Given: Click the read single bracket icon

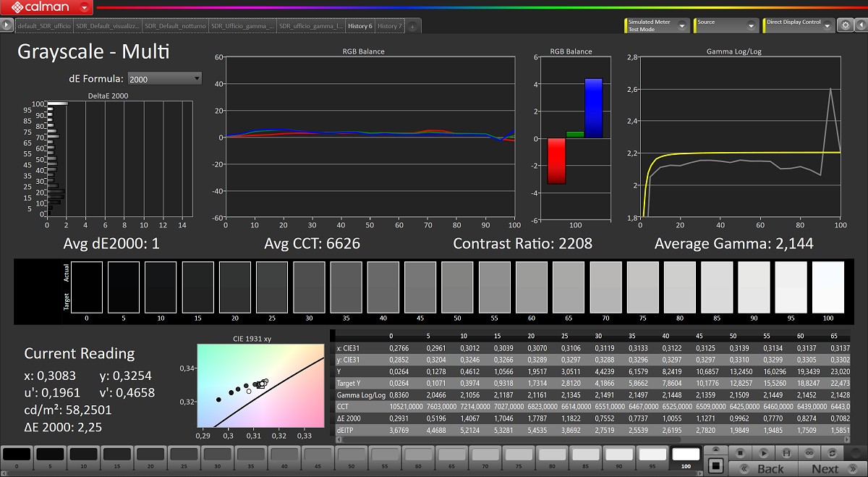Looking at the screenshot, I should coord(786,452).
